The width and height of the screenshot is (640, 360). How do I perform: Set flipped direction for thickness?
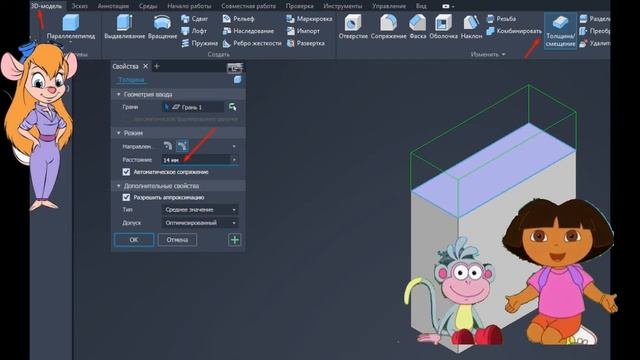[182, 146]
